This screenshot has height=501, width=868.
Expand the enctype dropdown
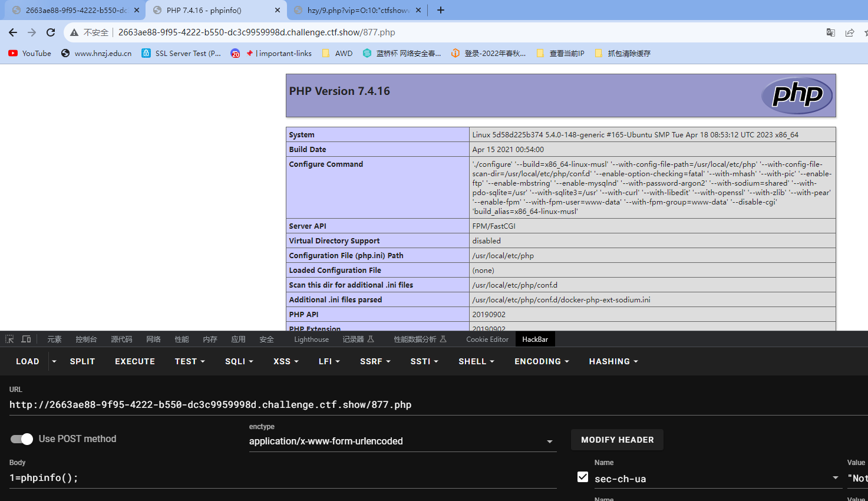click(x=402, y=441)
